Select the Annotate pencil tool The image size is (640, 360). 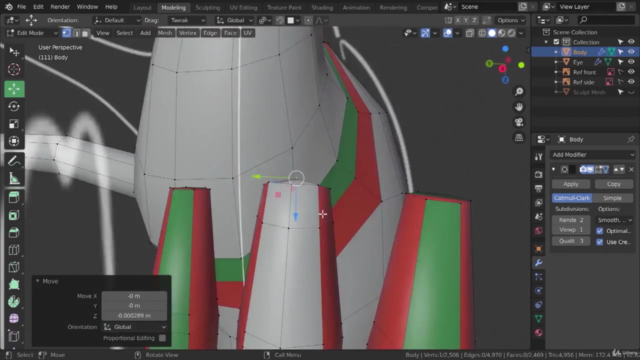tap(14, 161)
